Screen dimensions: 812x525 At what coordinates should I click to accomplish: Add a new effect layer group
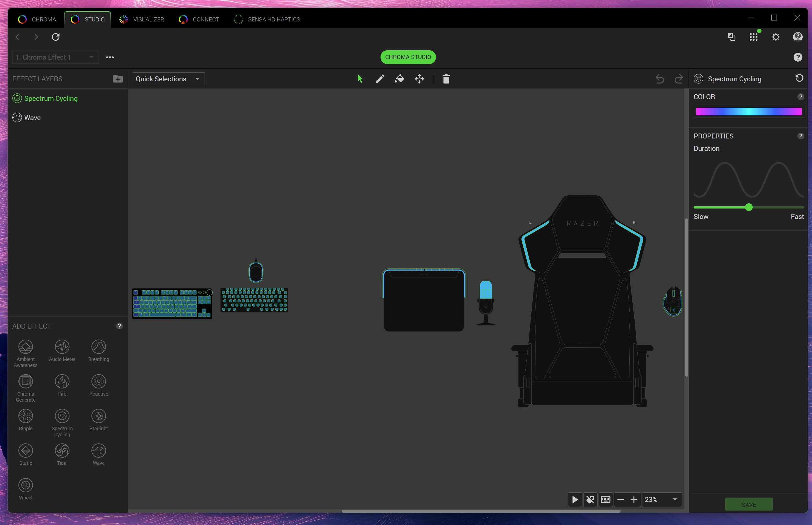(x=118, y=79)
